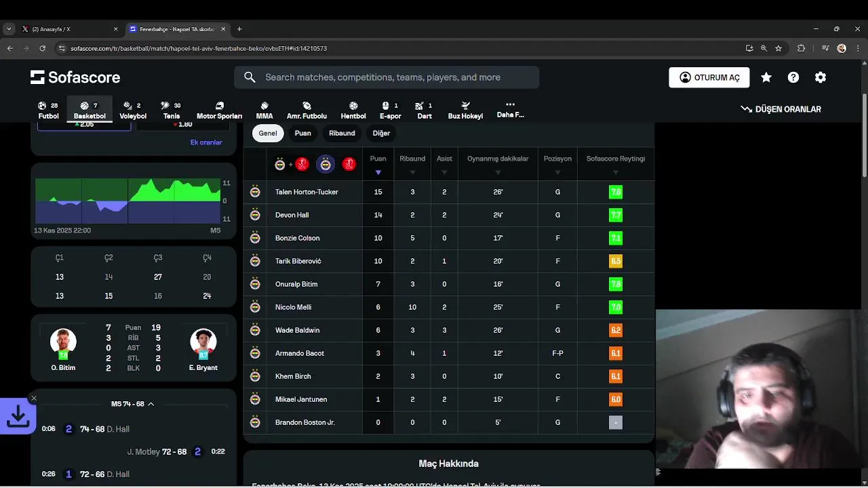The image size is (868, 488).
Task: Reload the page in browser toolbar
Action: [42, 48]
